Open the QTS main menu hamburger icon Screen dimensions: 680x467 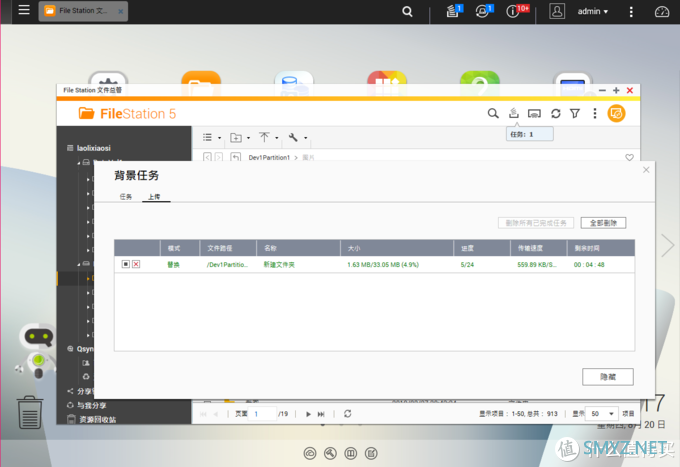point(24,10)
